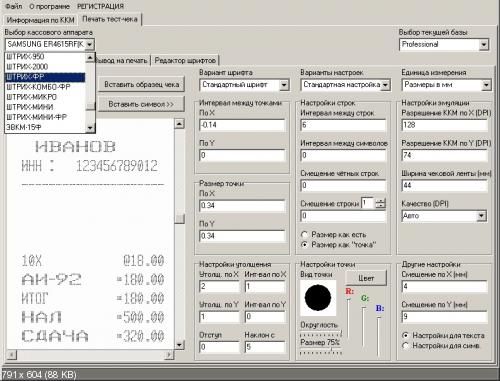
Task: Click Ширина чековой ленты field
Action: pos(444,186)
